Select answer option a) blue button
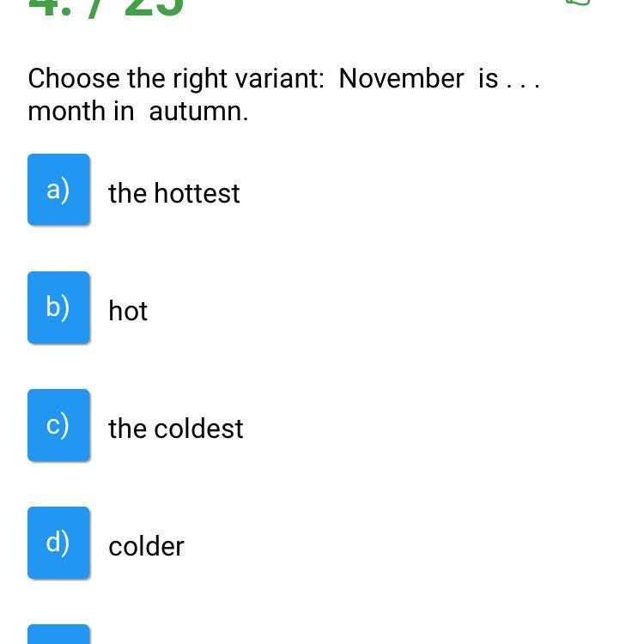The height and width of the screenshot is (644, 644). (58, 190)
